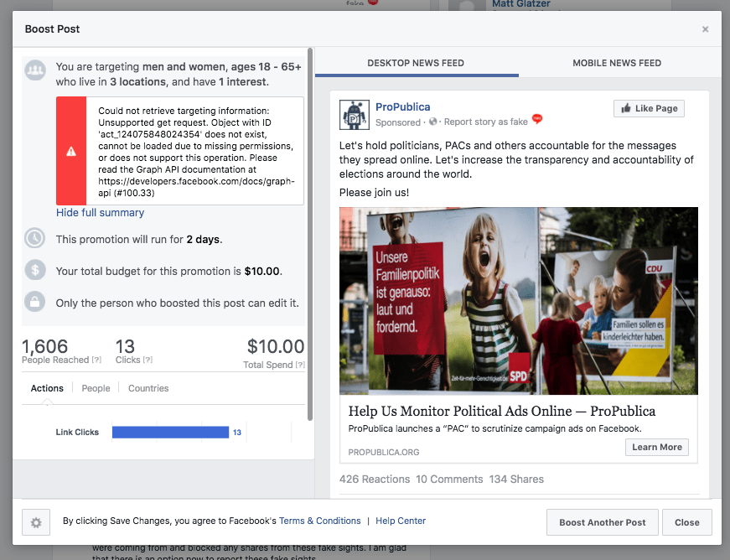
Task: Click the dollar budget icon
Action: [x=35, y=270]
